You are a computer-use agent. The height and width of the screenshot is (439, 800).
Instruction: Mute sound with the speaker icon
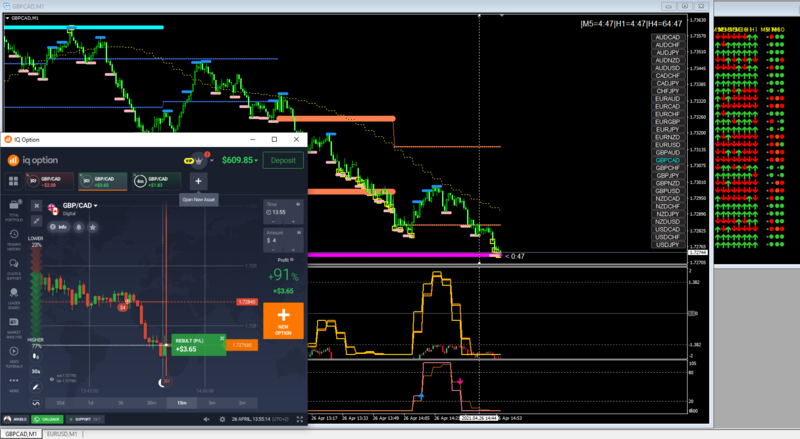(207, 419)
